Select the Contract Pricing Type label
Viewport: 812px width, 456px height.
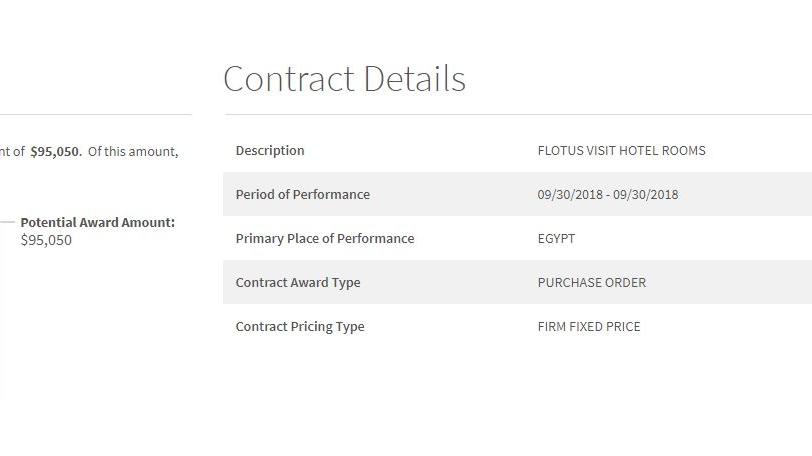300,327
